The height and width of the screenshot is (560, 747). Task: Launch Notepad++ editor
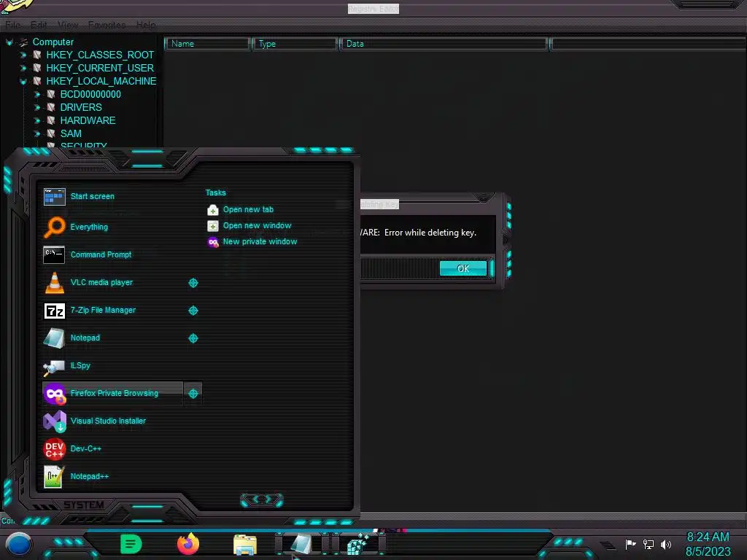coord(90,476)
